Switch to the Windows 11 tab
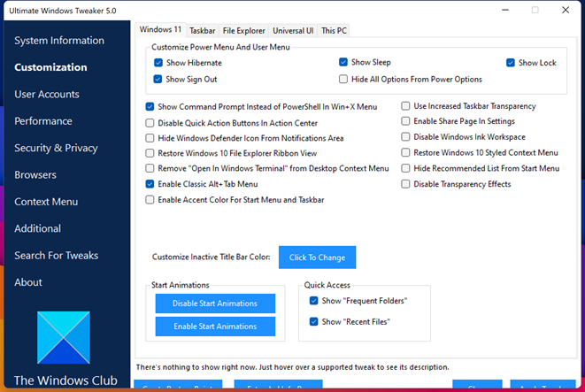 160,29
